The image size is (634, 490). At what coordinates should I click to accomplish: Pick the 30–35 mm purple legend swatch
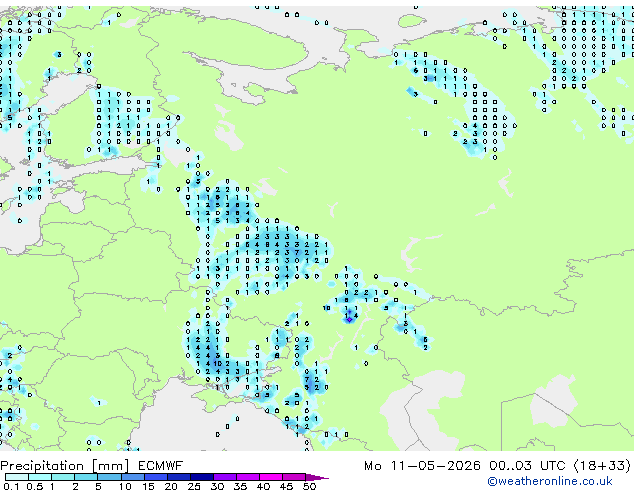click(225, 477)
